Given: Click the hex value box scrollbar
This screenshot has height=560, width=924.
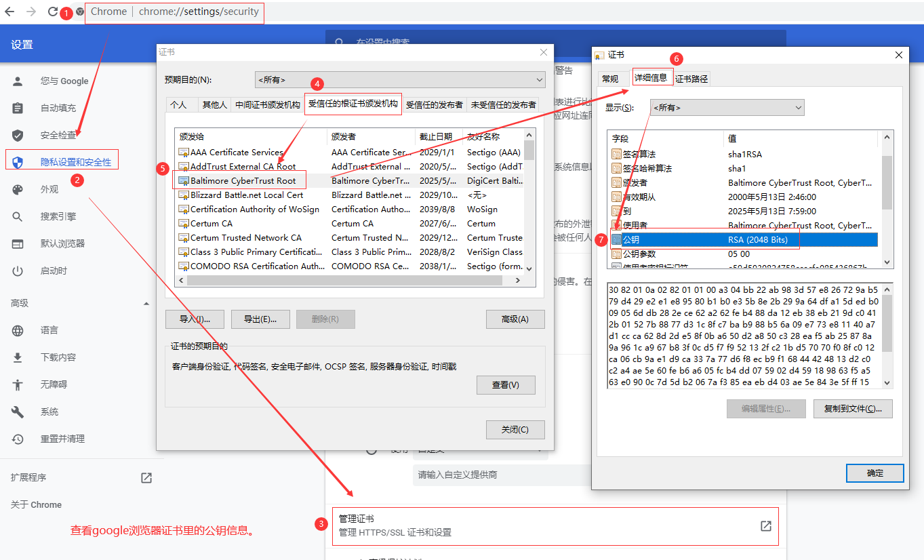Looking at the screenshot, I should coord(887,335).
